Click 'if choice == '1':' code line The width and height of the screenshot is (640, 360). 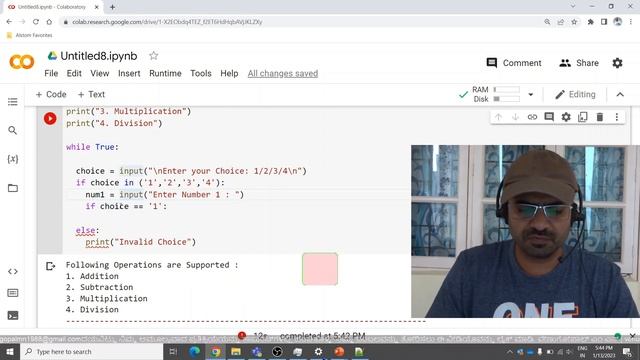tap(126, 206)
